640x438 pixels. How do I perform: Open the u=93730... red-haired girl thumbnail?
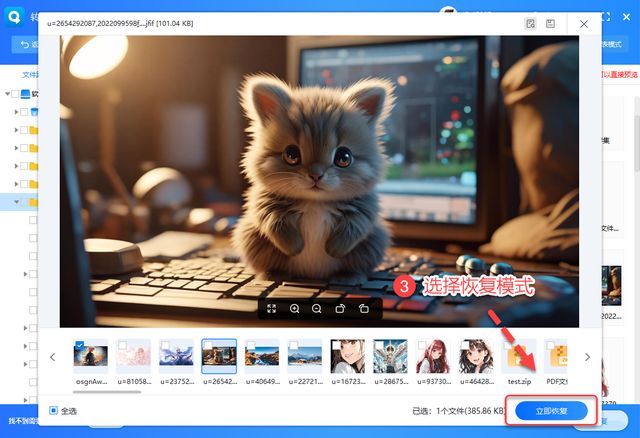(433, 356)
